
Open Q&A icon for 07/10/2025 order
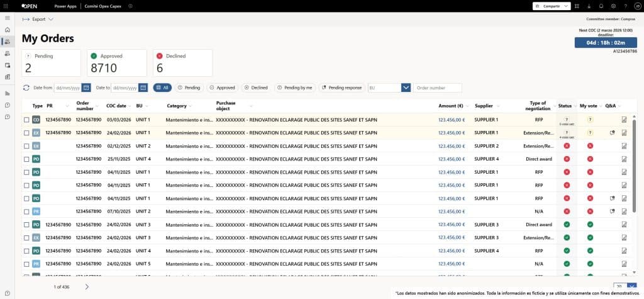pos(613,212)
